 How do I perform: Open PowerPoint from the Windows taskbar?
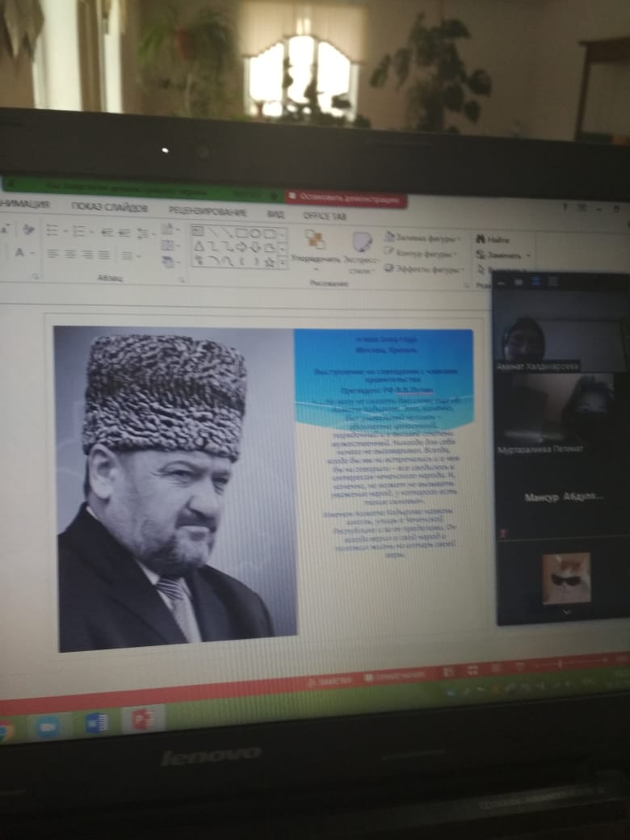click(x=143, y=717)
